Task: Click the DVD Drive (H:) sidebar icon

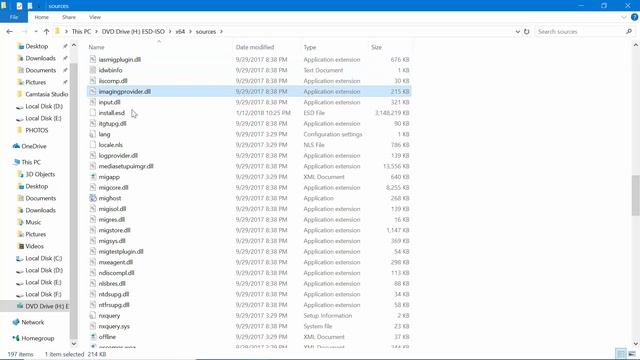Action: pos(20,306)
